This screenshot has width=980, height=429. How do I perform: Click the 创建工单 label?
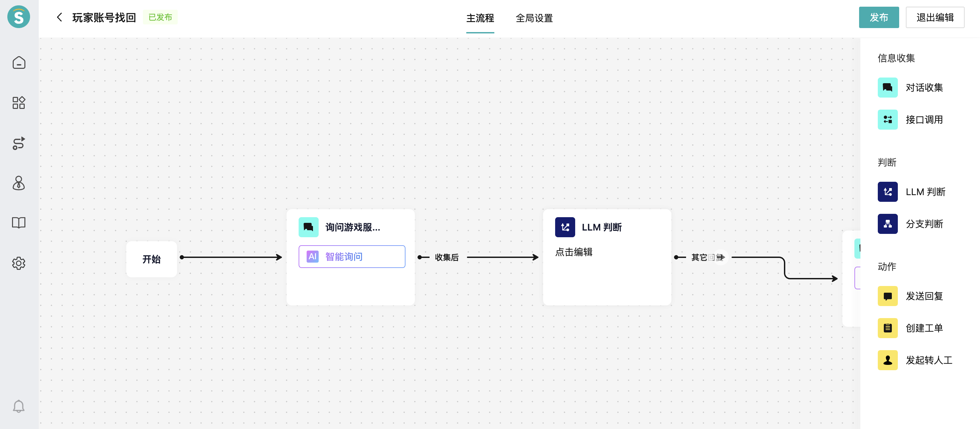(x=924, y=328)
